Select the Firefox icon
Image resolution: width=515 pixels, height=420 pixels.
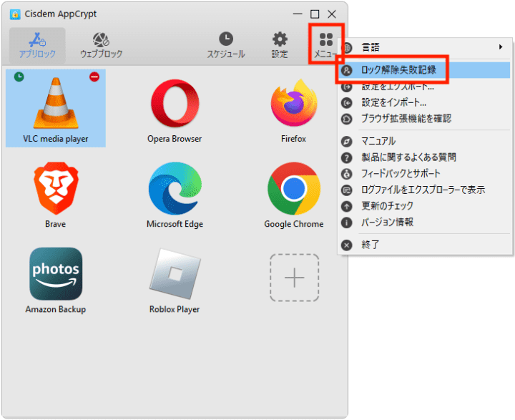294,103
